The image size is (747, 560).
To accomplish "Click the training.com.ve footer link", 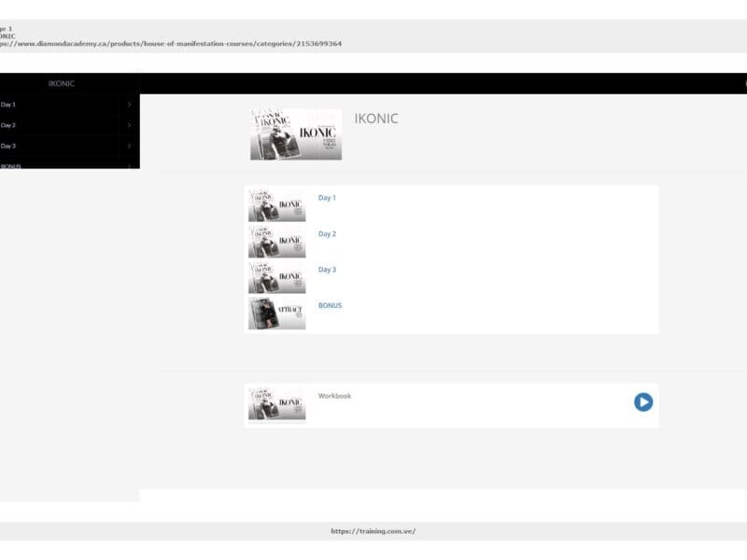I will (x=373, y=531).
